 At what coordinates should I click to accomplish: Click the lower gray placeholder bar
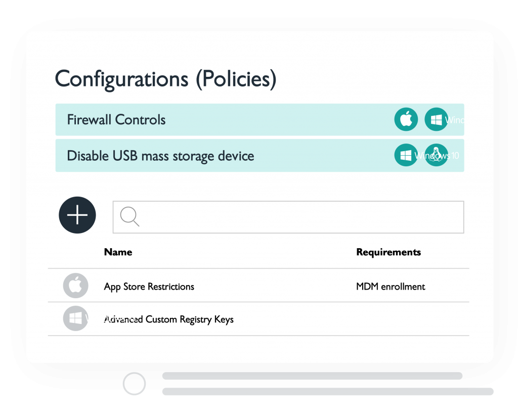point(328,392)
